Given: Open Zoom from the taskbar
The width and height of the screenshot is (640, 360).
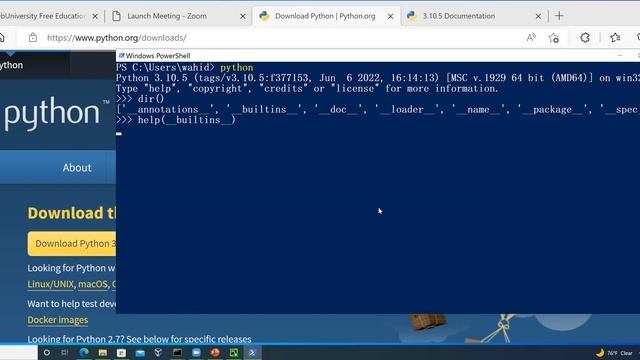Looking at the screenshot, I should (x=196, y=353).
